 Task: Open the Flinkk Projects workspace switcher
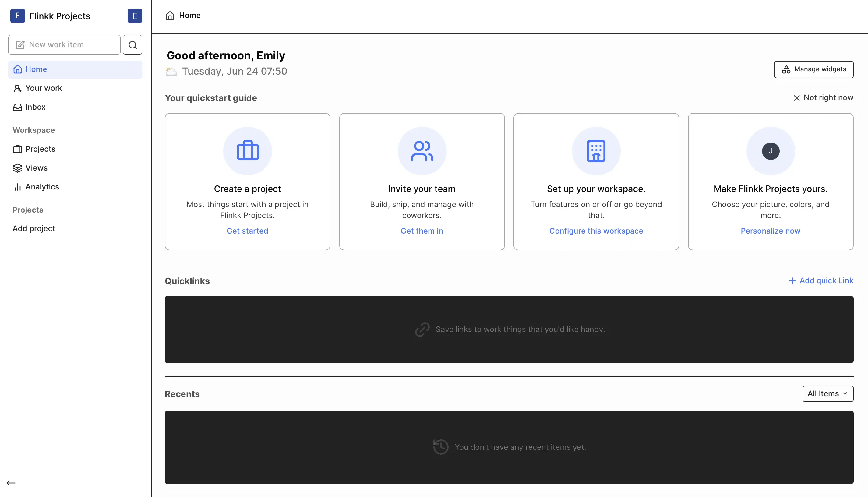[x=60, y=16]
